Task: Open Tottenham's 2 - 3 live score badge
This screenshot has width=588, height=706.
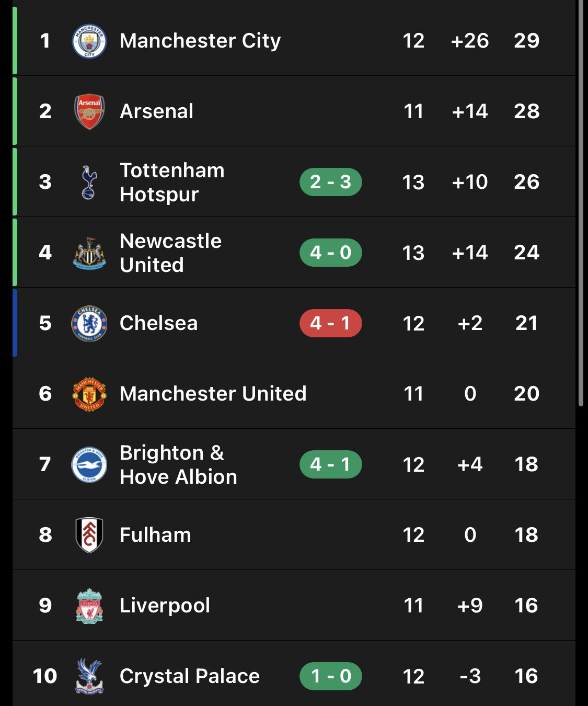Action: 331,182
